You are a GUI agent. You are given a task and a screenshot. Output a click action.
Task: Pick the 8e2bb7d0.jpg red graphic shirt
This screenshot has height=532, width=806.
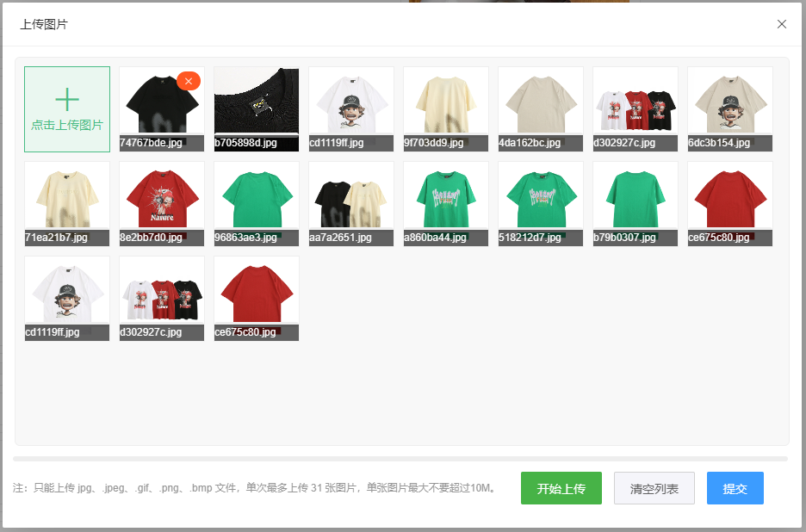click(x=162, y=196)
